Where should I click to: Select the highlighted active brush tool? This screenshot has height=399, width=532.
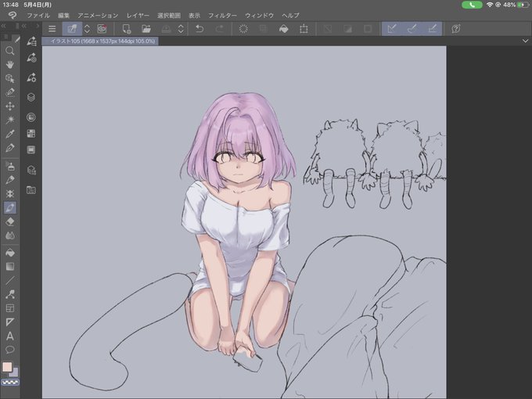coord(10,207)
